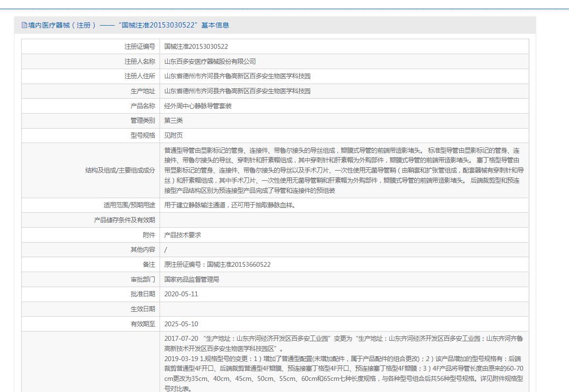569x392 pixels.
Task: Click the 结构及组成/主要组成成分 label
Action: click(120, 170)
